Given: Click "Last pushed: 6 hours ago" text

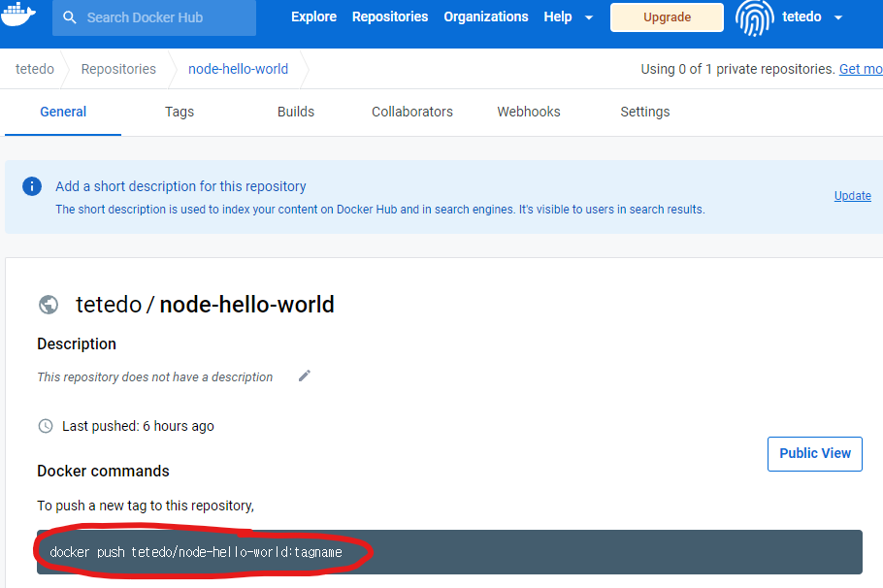Looking at the screenshot, I should [x=138, y=426].
